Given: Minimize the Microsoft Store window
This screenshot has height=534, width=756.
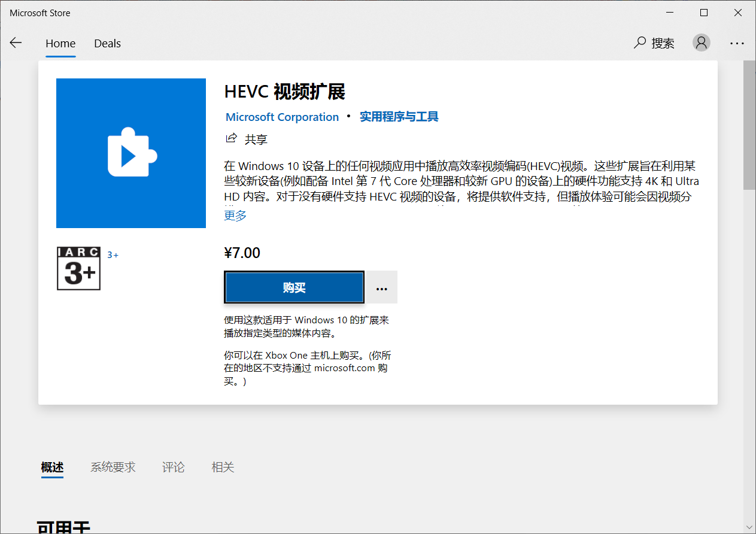Looking at the screenshot, I should pos(670,13).
